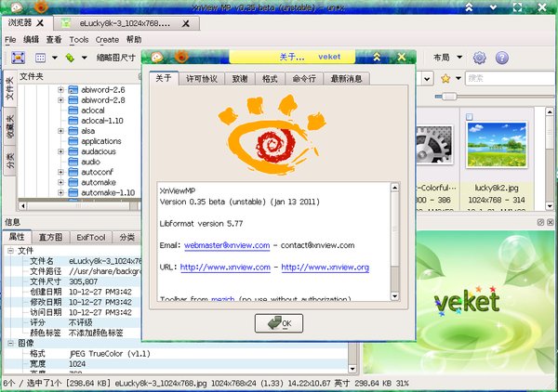Image resolution: width=558 pixels, height=392 pixels.
Task: Select the 致谢 tab in About dialog
Action: pyautogui.click(x=240, y=79)
